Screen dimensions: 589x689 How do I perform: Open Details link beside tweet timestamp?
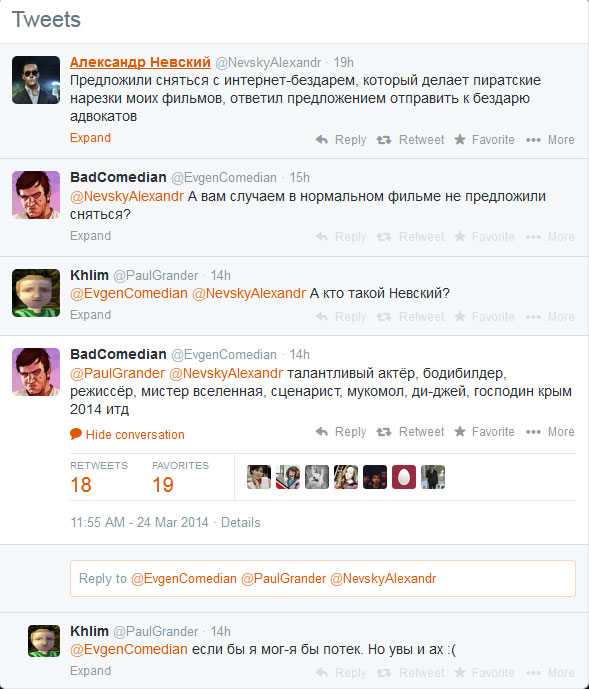click(x=240, y=522)
